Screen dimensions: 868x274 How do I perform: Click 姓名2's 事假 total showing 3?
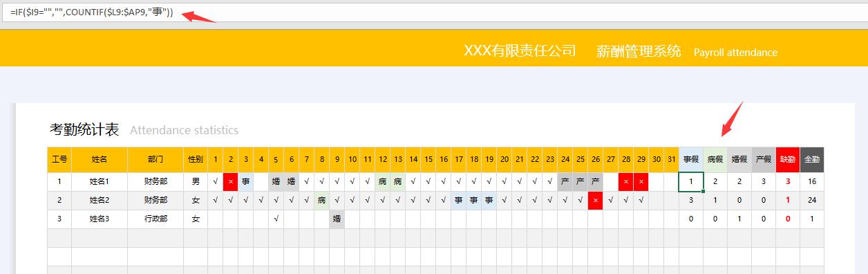[691, 200]
